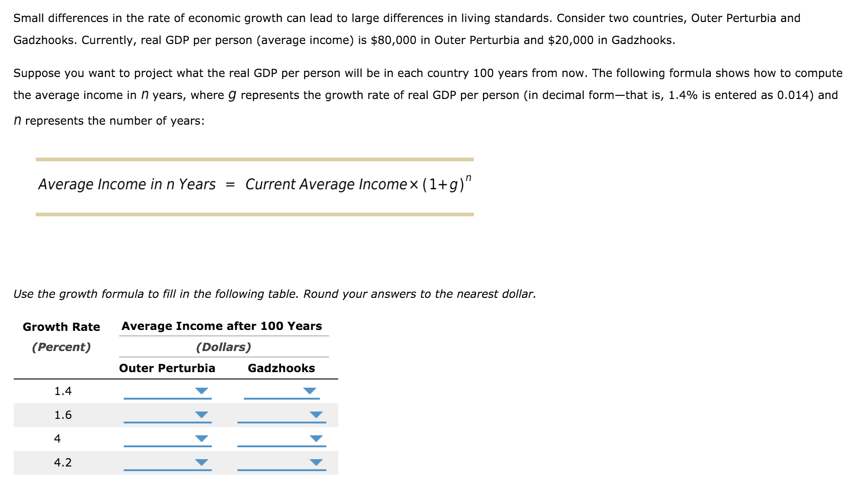Click the blue triangle in the bottom-right answer cell
The height and width of the screenshot is (483, 868).
315,462
